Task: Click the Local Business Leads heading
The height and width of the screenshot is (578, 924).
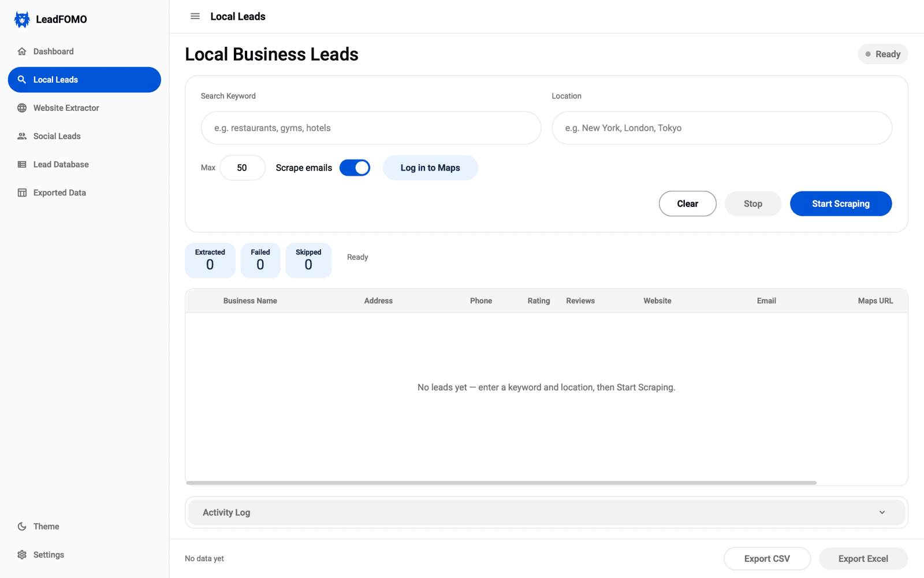Action: click(271, 54)
